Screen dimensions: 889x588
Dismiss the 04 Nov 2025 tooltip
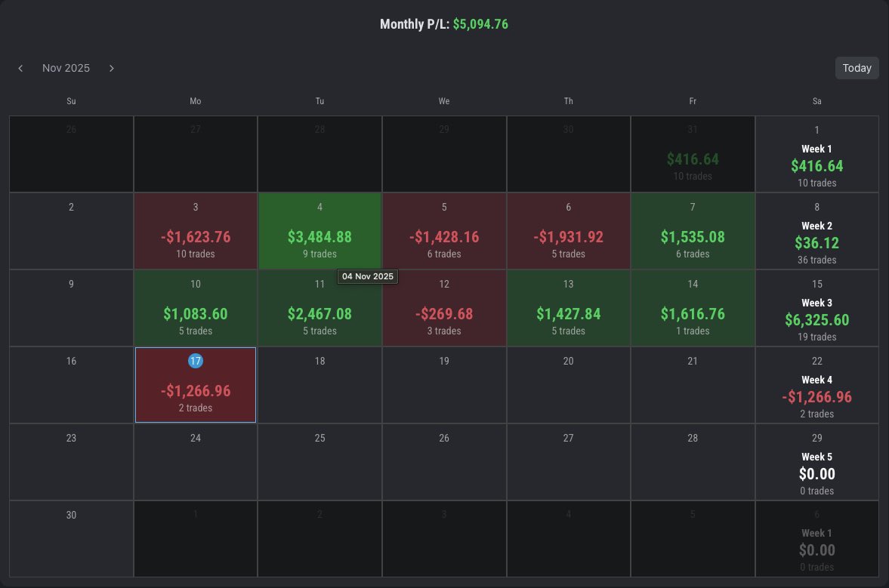pyautogui.click(x=368, y=276)
